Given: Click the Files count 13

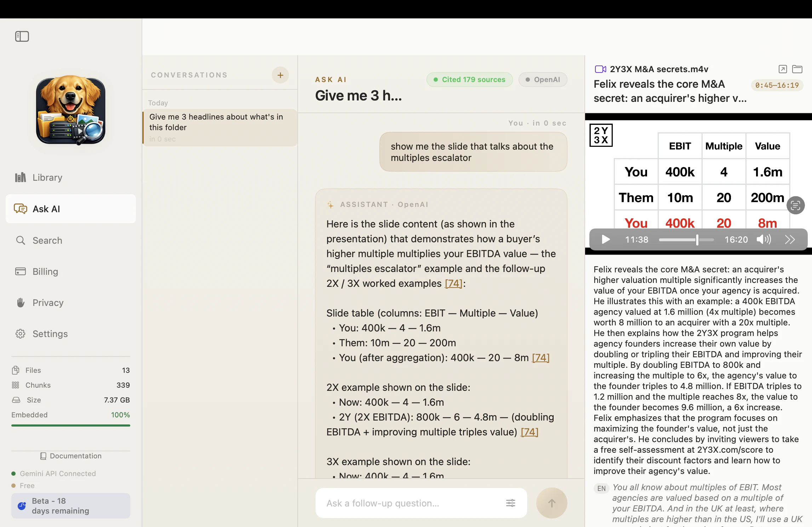Looking at the screenshot, I should pyautogui.click(x=126, y=370).
